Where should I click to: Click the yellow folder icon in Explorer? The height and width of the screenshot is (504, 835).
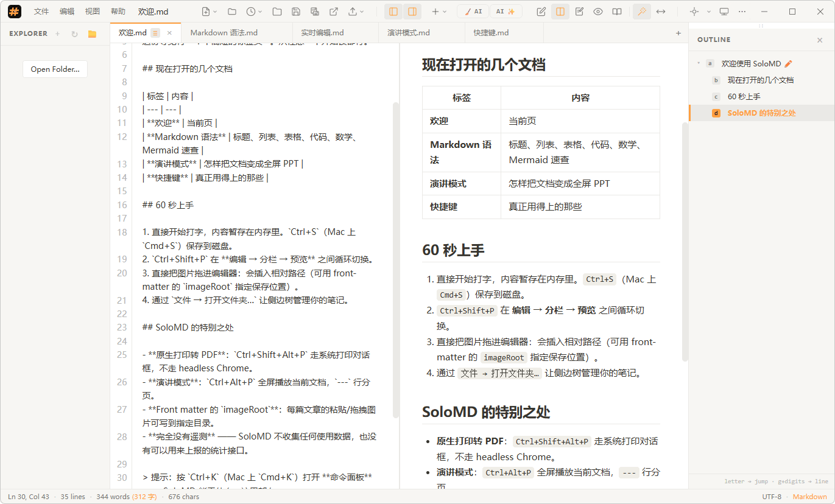92,34
